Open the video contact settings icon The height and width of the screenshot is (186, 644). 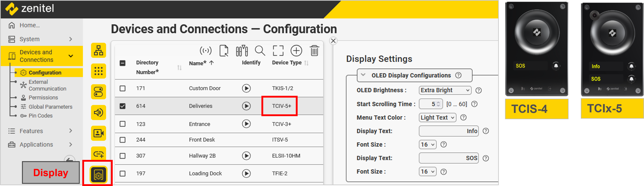(x=98, y=133)
